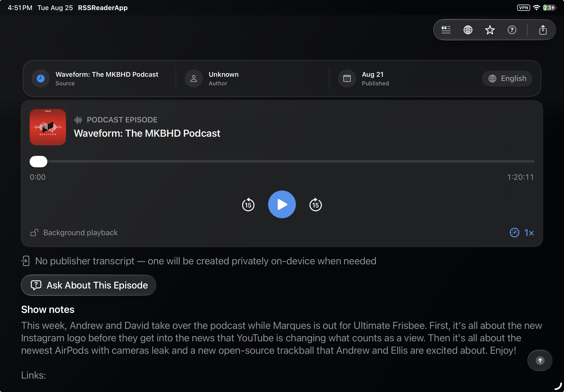Click the Waveform source clock icon
564x392 pixels.
click(x=41, y=79)
